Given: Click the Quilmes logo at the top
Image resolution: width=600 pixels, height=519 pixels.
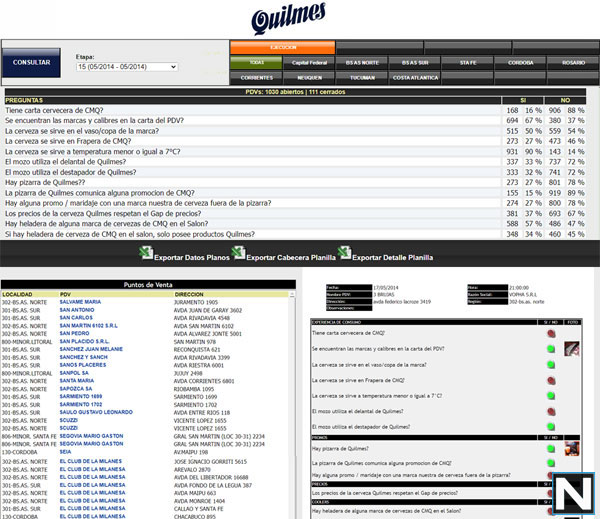Looking at the screenshot, I should click(x=289, y=19).
